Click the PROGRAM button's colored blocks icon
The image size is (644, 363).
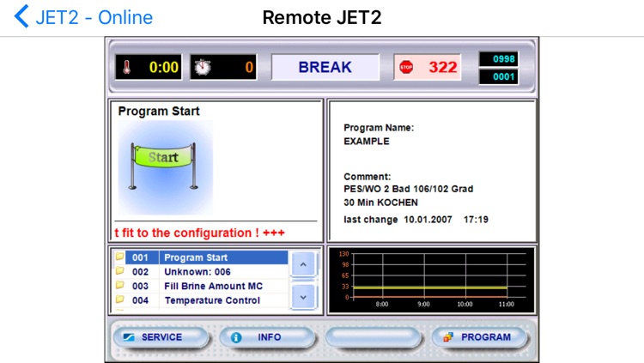click(x=447, y=337)
